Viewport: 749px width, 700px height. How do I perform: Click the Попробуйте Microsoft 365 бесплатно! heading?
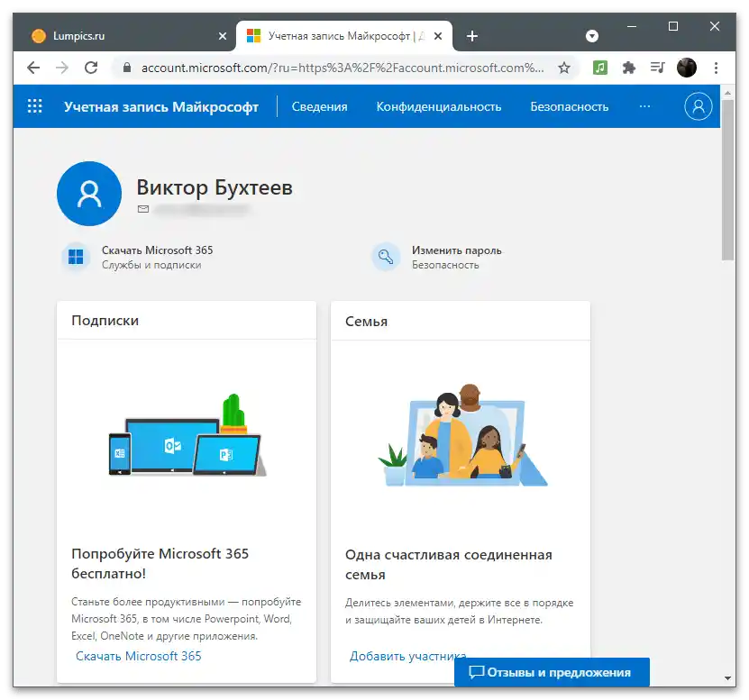(160, 563)
